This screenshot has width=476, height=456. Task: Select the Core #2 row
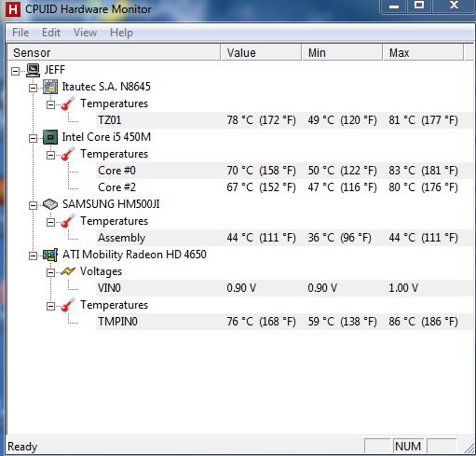pos(285,187)
